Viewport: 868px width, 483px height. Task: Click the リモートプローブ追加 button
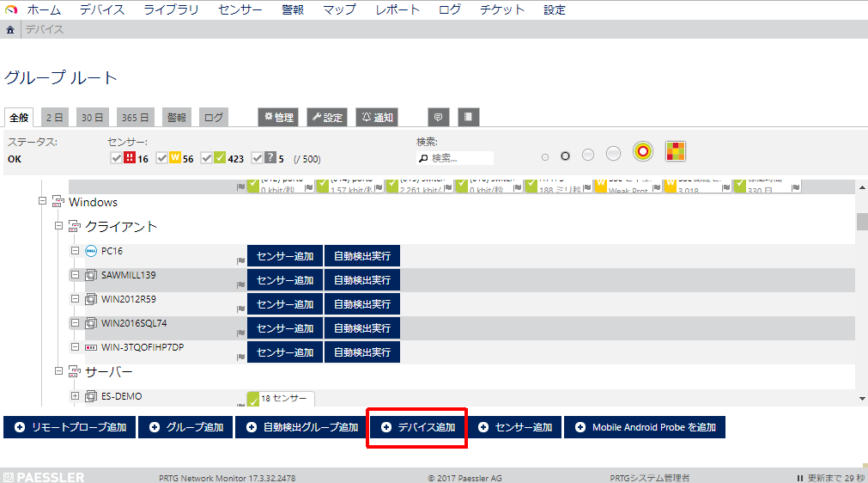point(70,427)
